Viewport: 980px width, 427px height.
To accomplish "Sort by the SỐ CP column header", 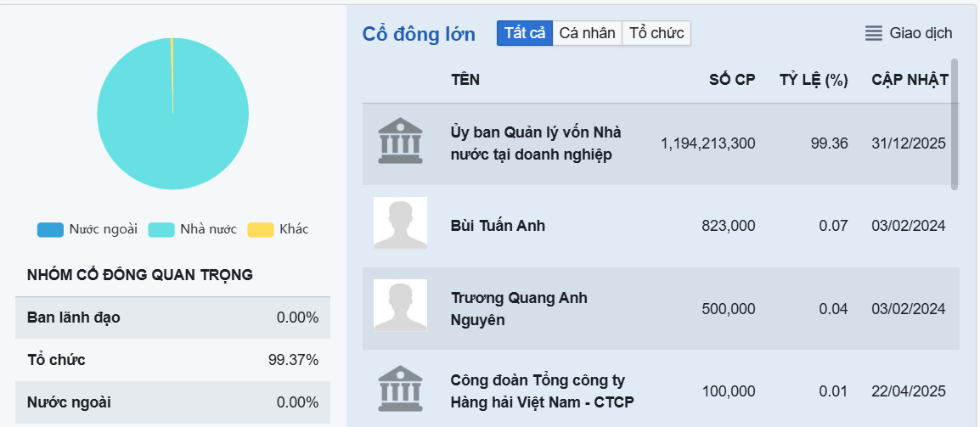I will point(732,81).
